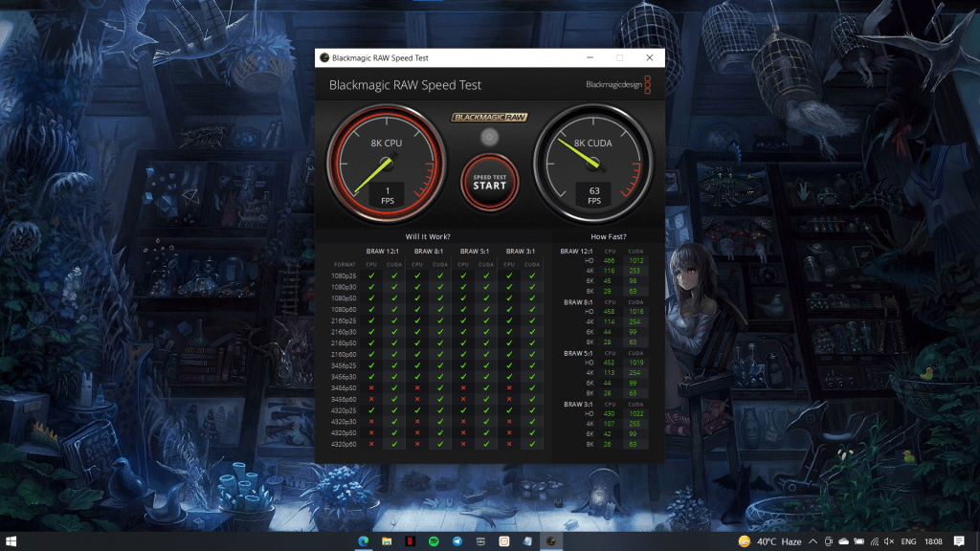Open Microsoft Edge from the taskbar
This screenshot has width=980, height=551.
[363, 541]
